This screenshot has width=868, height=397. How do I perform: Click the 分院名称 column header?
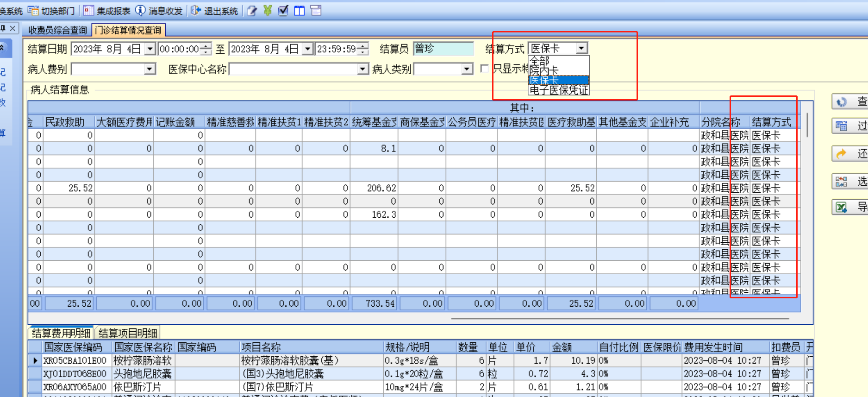coord(724,122)
